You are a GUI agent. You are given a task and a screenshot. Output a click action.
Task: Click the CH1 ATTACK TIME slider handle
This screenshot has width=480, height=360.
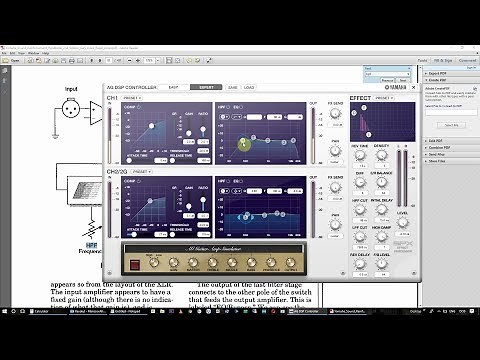(x=129, y=160)
